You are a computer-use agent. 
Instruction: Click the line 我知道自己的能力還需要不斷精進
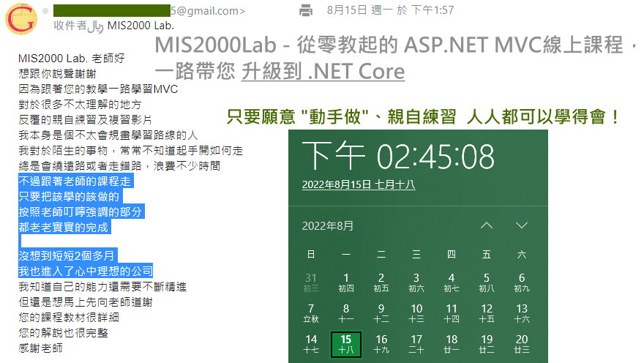(x=102, y=287)
